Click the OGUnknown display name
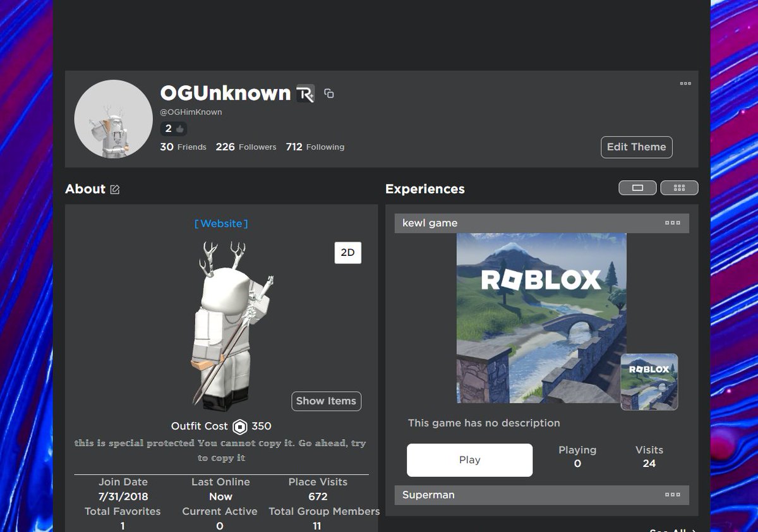 (226, 94)
